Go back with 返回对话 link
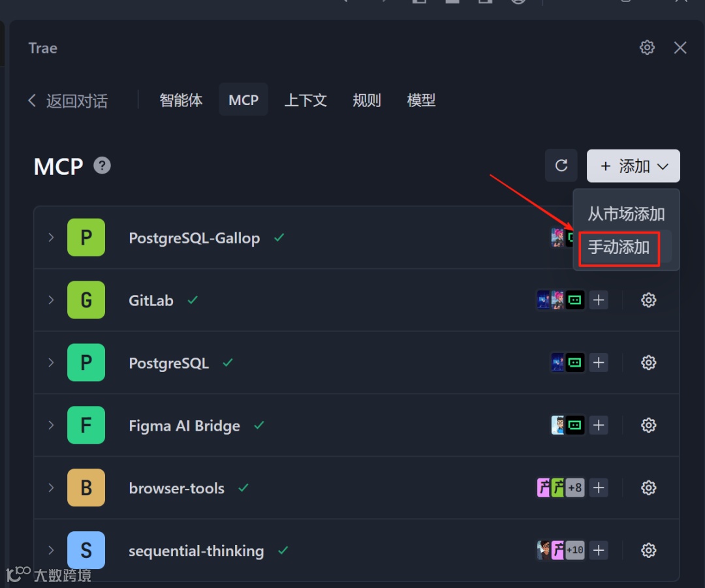Image resolution: width=705 pixels, height=588 pixels. 68,101
